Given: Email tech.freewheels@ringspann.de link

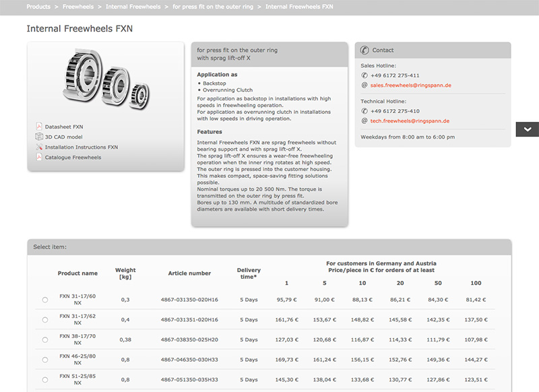Looking at the screenshot, I should click(x=410, y=121).
